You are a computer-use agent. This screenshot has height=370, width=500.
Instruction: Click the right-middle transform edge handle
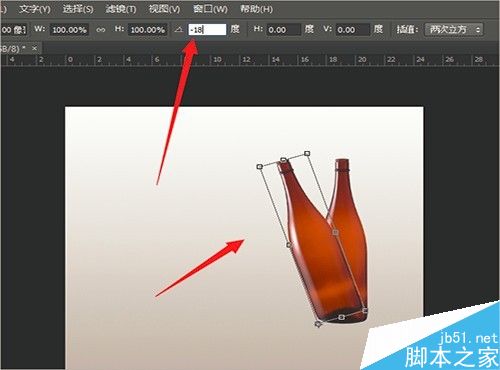336,232
